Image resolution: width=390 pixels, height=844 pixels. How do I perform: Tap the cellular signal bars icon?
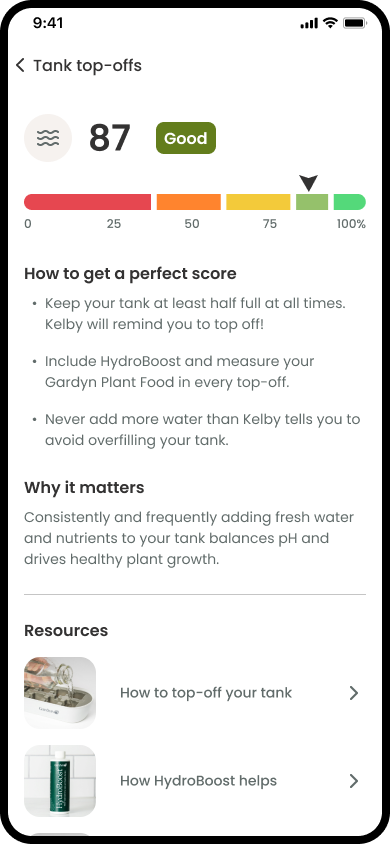click(309, 24)
